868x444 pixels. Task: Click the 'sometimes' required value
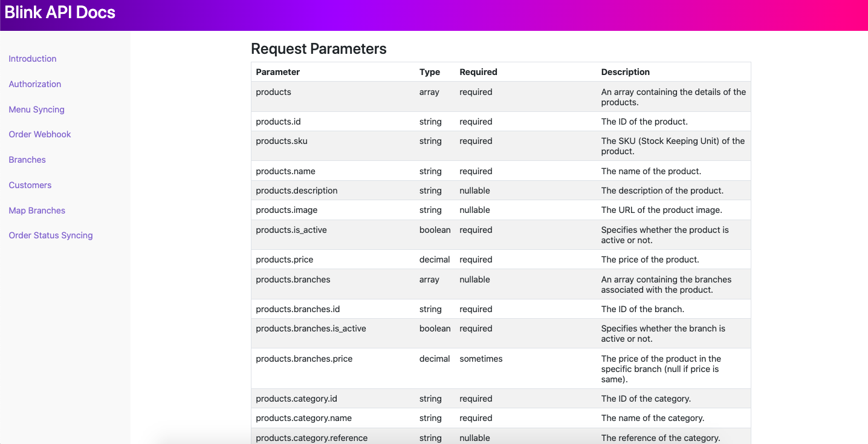click(x=481, y=359)
